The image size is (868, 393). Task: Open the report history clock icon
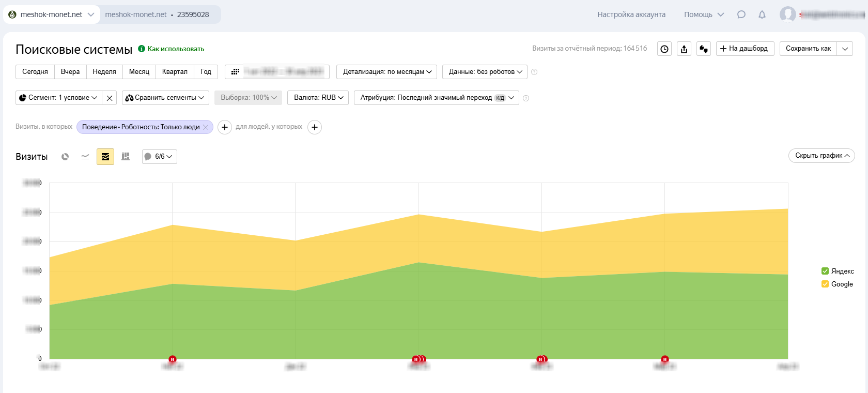(664, 49)
